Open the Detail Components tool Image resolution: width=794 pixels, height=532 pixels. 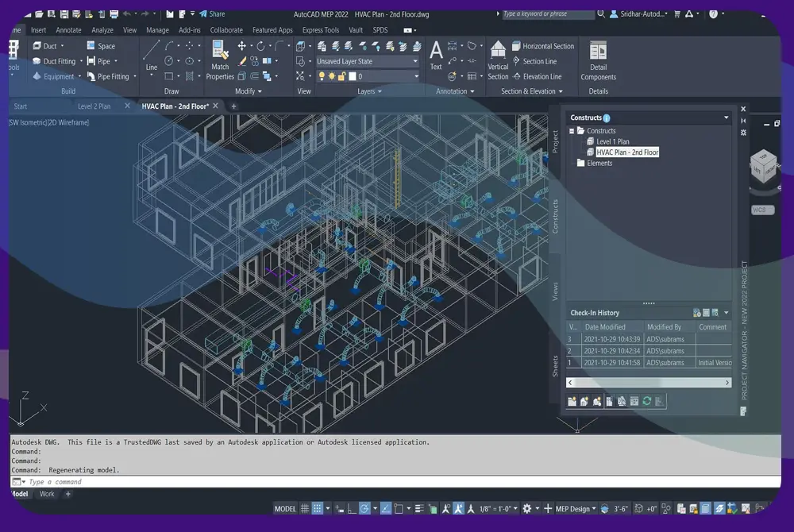tap(598, 60)
